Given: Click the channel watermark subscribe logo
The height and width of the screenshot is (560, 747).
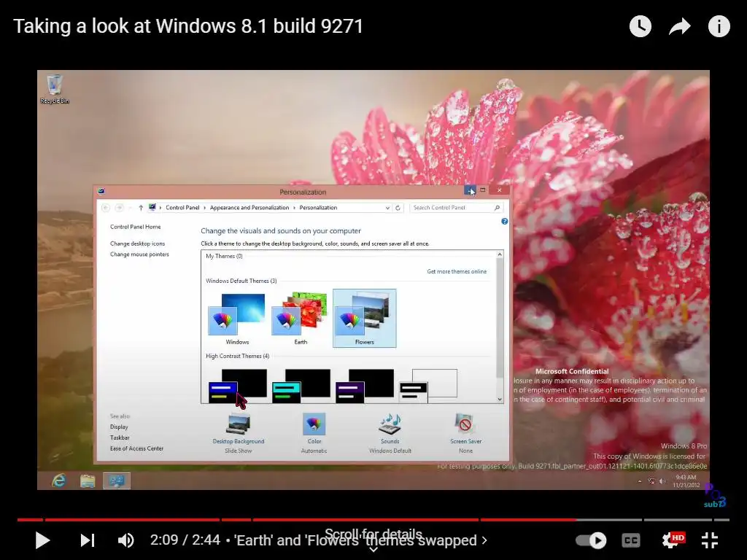Looking at the screenshot, I should coord(715,496).
